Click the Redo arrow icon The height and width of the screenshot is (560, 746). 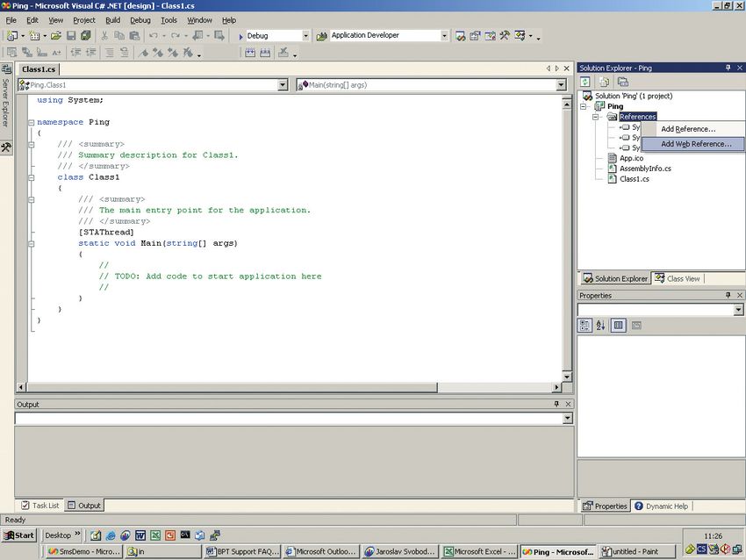(x=175, y=36)
